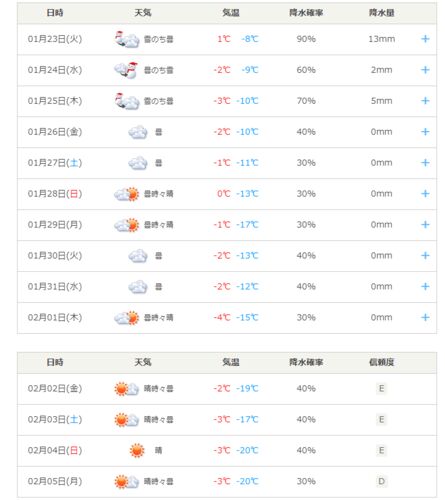This screenshot has width=445, height=500.
Task: Select the cloudy icon for 01月26日
Action: click(138, 132)
